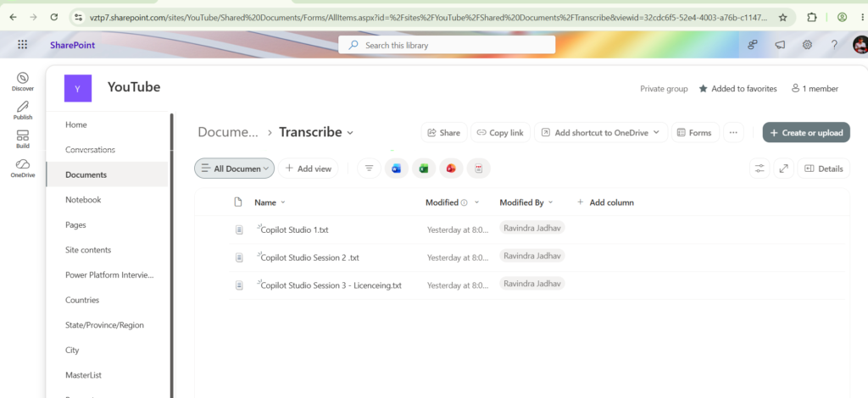Focus the Search this library box
The width and height of the screenshot is (868, 398).
(447, 45)
